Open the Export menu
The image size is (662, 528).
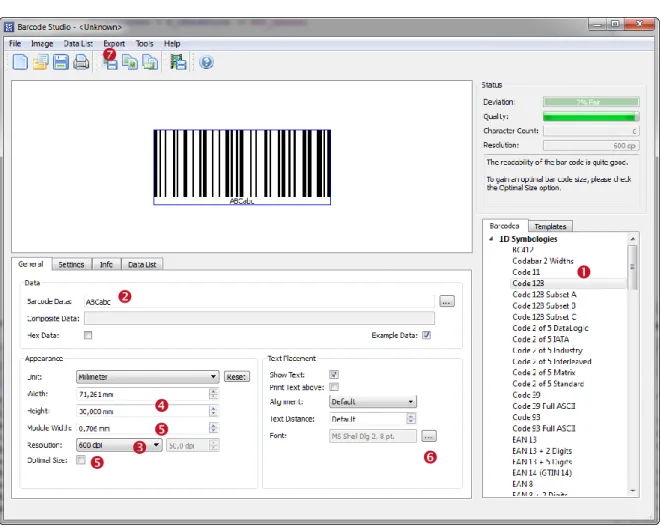tap(114, 43)
